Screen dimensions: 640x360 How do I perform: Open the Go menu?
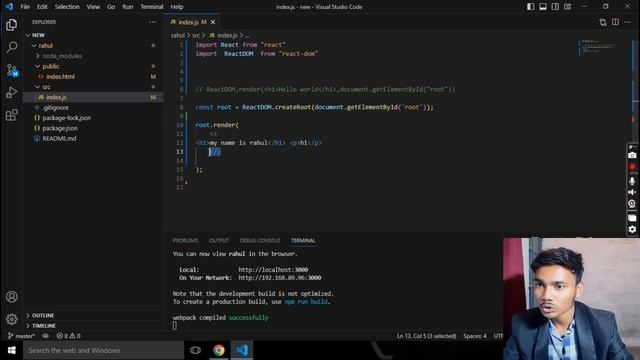[x=111, y=7]
